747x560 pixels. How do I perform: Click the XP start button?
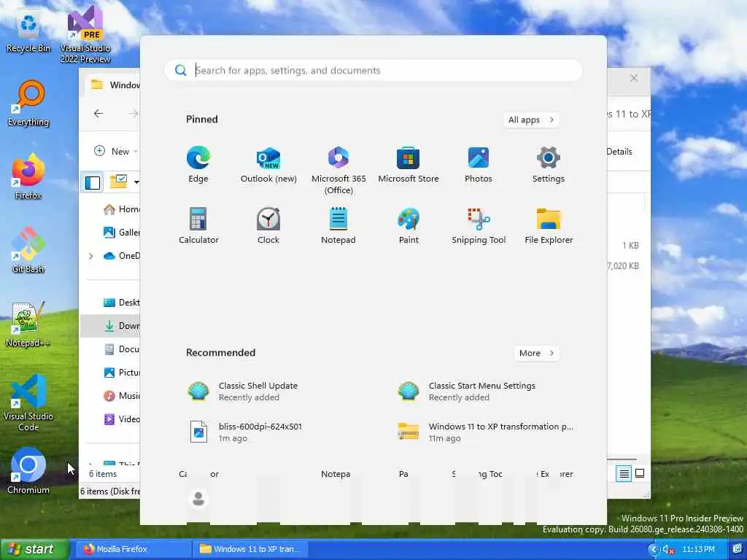(x=34, y=549)
